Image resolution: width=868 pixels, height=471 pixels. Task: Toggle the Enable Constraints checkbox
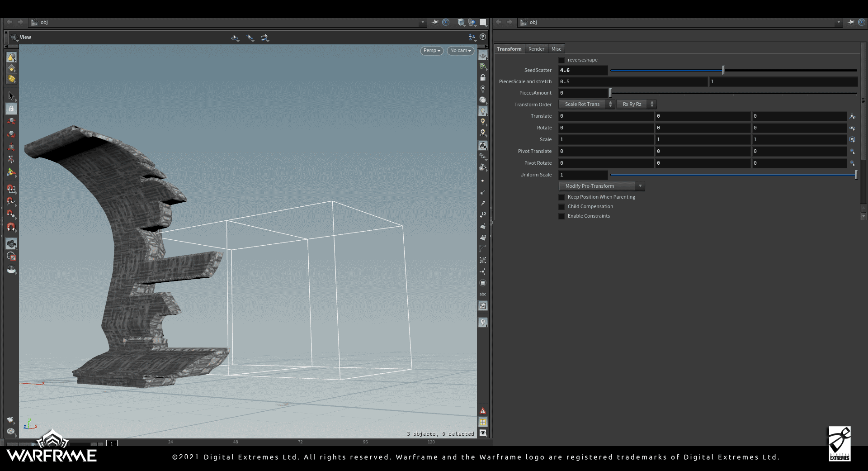pos(562,216)
